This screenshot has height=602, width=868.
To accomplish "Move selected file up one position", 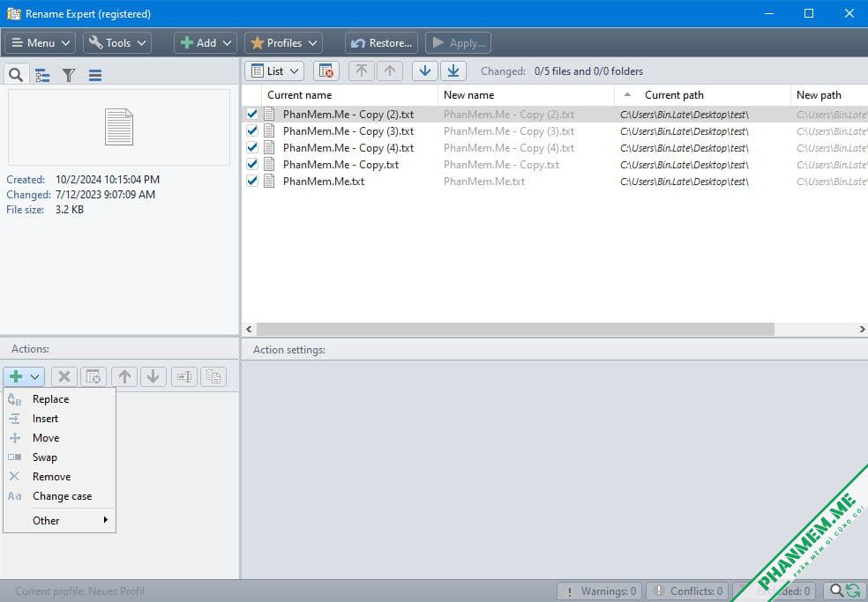I will click(x=390, y=71).
